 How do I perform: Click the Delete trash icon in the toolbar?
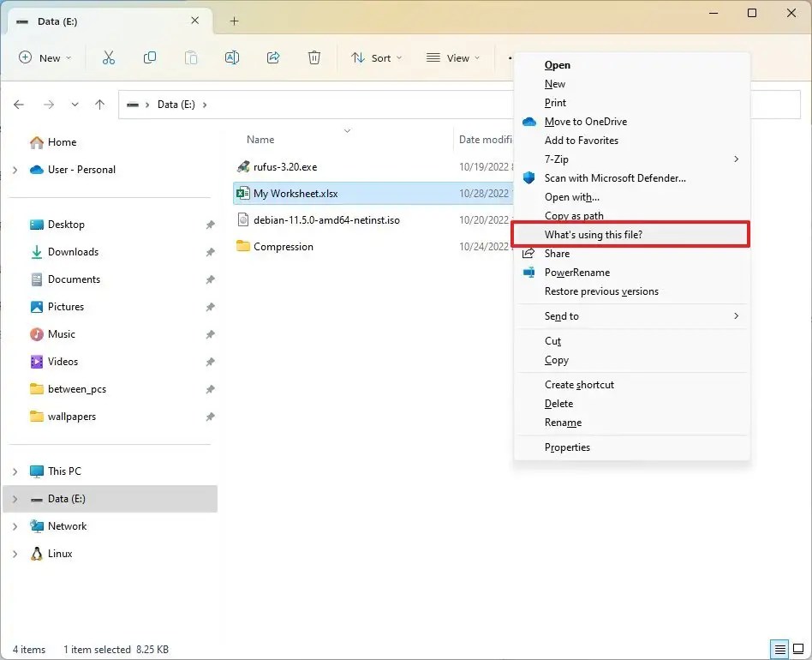pyautogui.click(x=314, y=57)
